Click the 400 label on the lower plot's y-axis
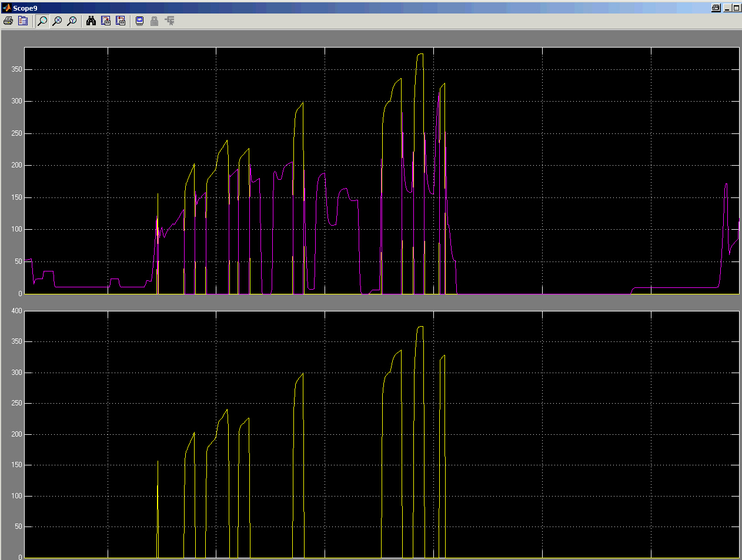Screen dimensions: 742x560 point(16,311)
